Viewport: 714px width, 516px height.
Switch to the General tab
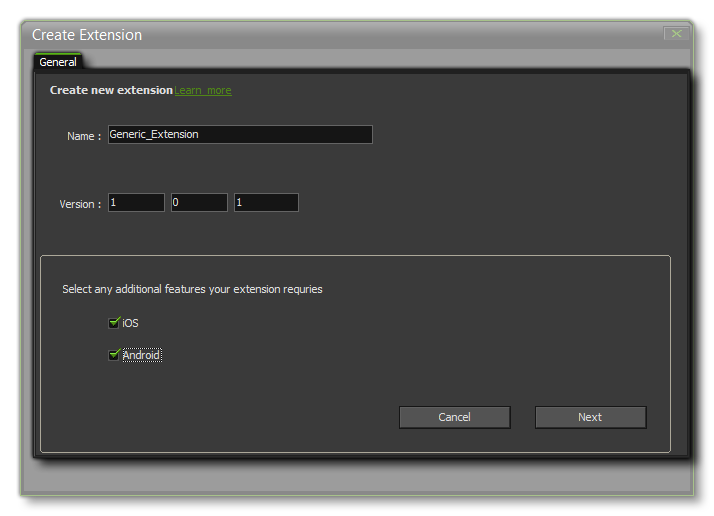point(58,62)
